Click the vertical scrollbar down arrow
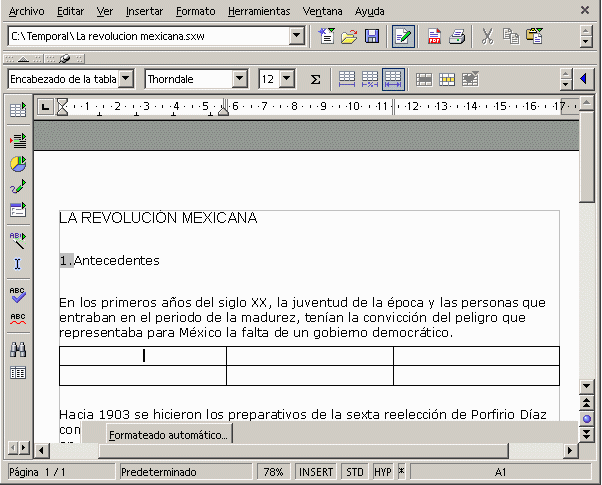 pos(586,386)
